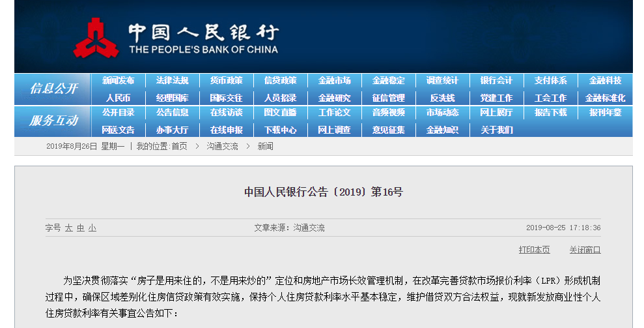Viewport: 644px width, 328px height.
Task: Click the timestamp 2019-08-25 17:18:36
Action: click(563, 228)
